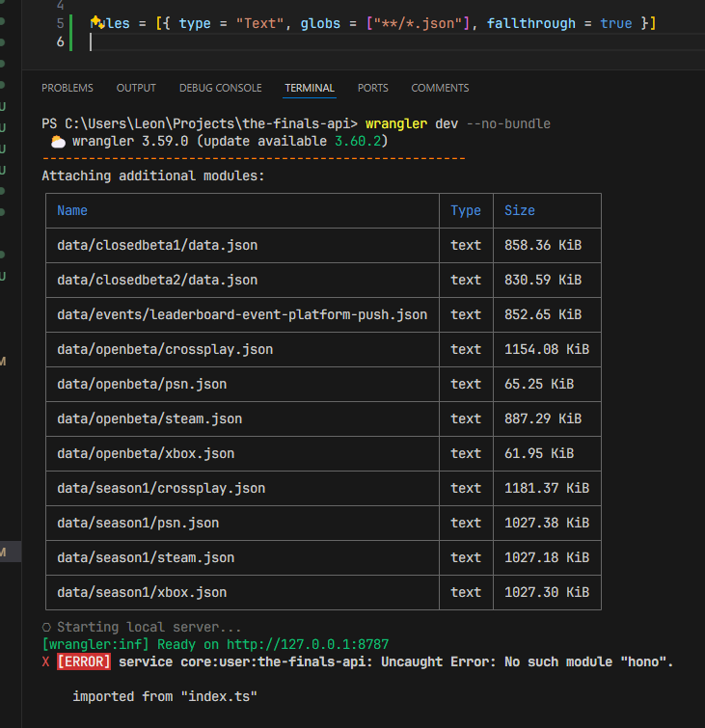Click data/closedbeta2/data.json in the table
This screenshot has height=728, width=705.
pyautogui.click(x=157, y=280)
